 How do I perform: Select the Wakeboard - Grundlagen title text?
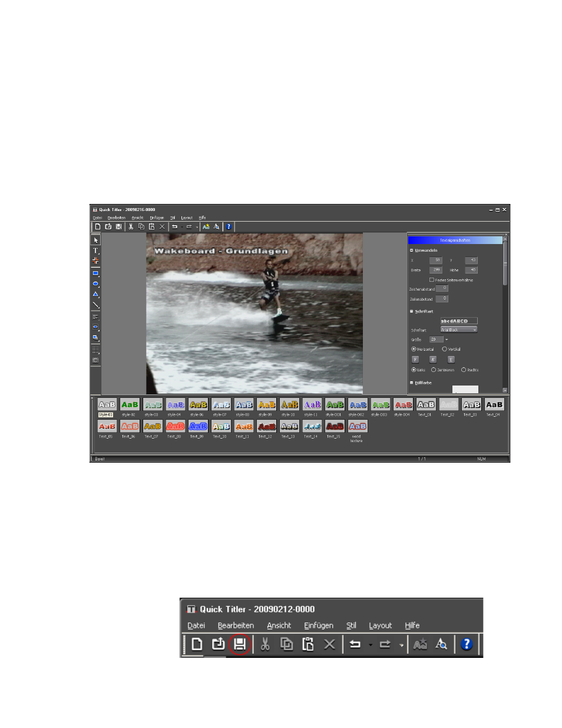pos(221,251)
